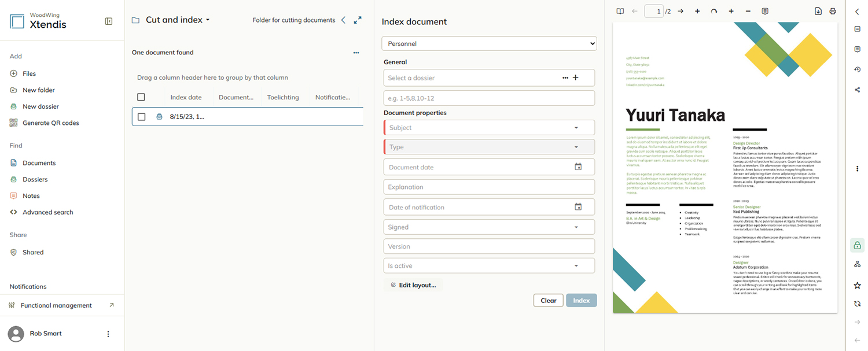Select New folder in Add section
Screen dimensions: 868x351
pos(39,90)
